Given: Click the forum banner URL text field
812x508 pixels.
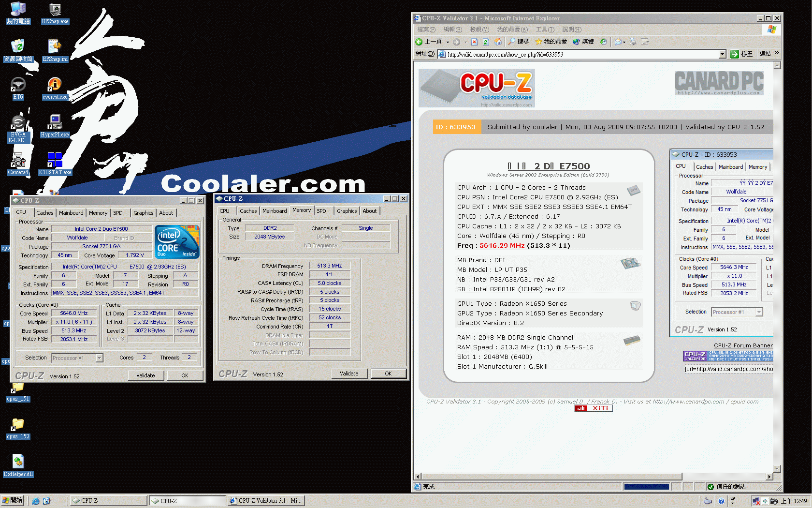Looking at the screenshot, I should click(x=728, y=369).
